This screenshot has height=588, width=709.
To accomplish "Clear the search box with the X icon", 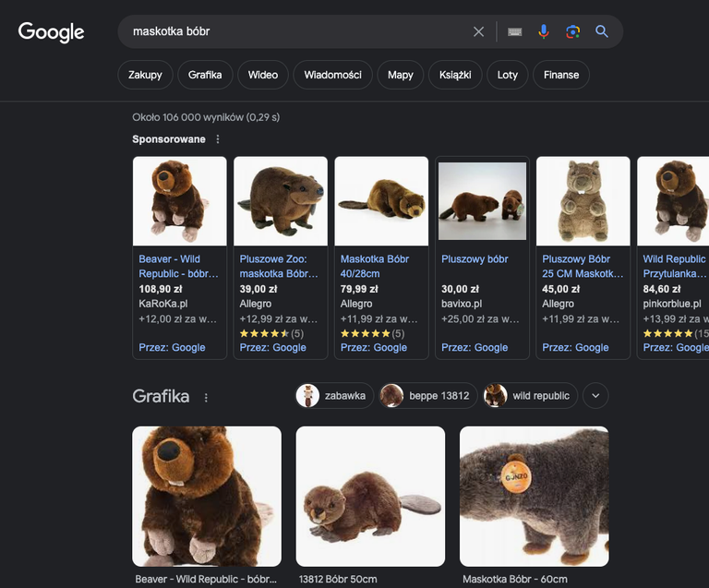I will (x=478, y=31).
